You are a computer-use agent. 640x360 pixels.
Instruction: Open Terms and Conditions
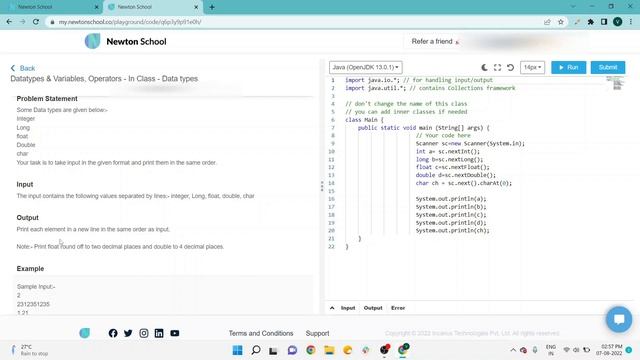261,333
